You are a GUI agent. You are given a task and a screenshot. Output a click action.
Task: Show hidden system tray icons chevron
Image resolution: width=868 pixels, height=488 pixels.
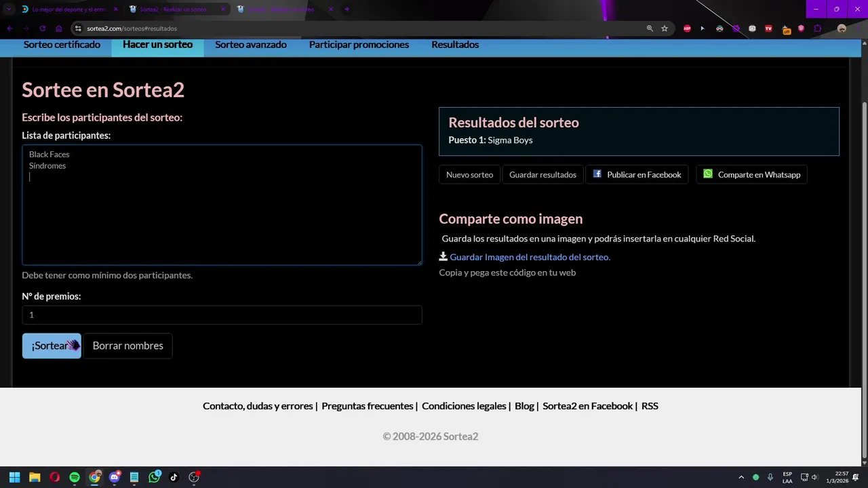(741, 477)
